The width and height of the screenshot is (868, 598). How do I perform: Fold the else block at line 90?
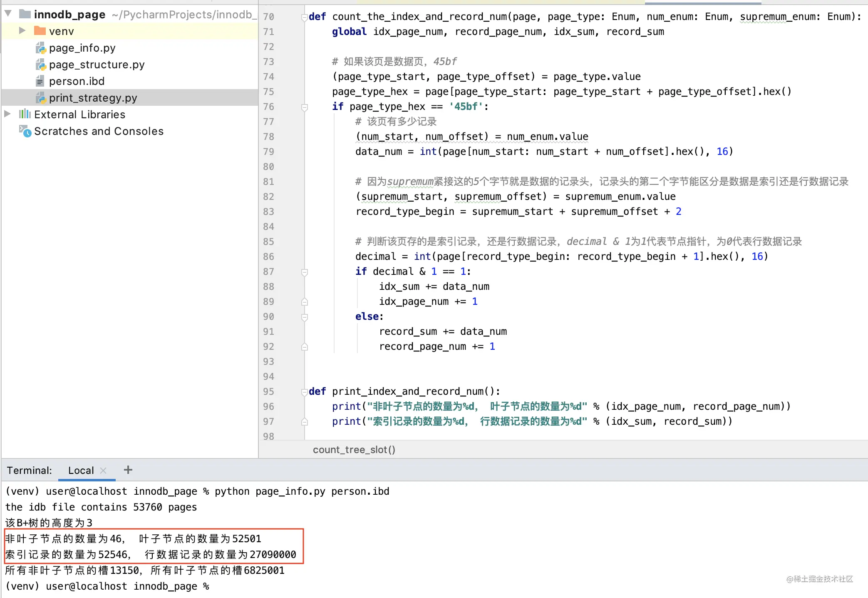point(305,317)
